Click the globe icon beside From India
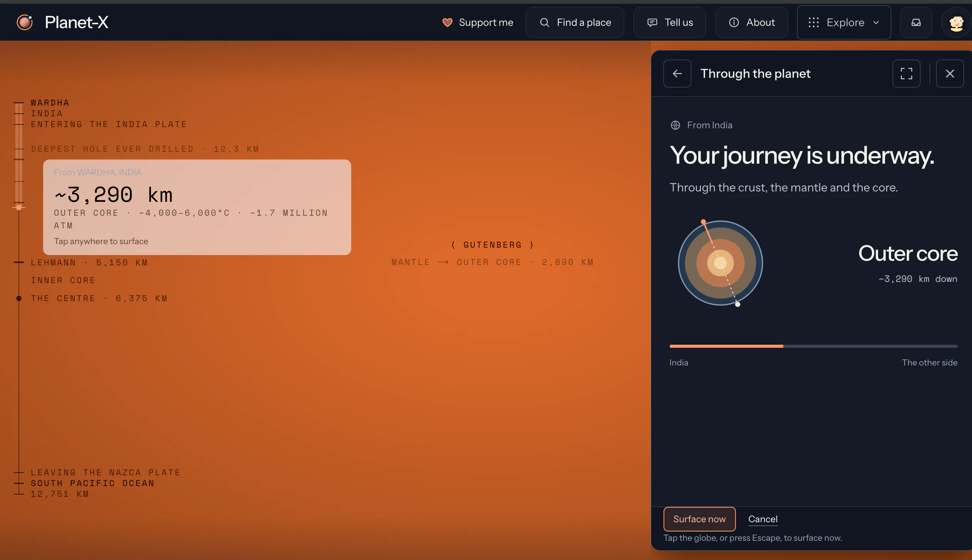This screenshot has height=560, width=972. 675,125
